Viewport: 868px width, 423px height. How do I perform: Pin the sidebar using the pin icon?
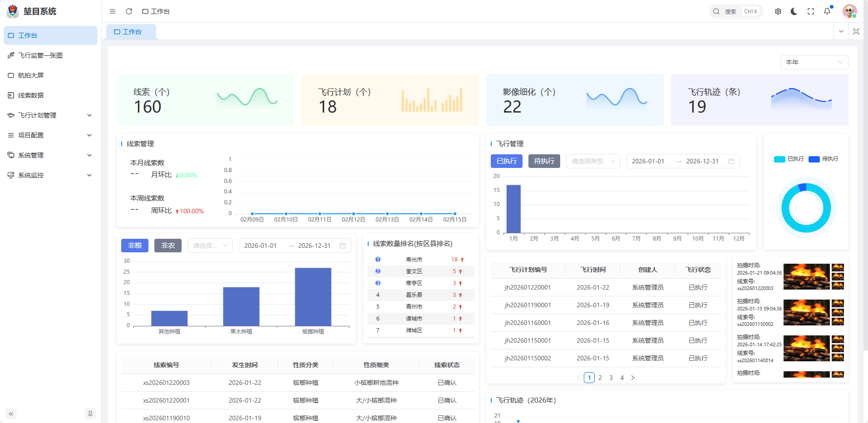click(90, 413)
